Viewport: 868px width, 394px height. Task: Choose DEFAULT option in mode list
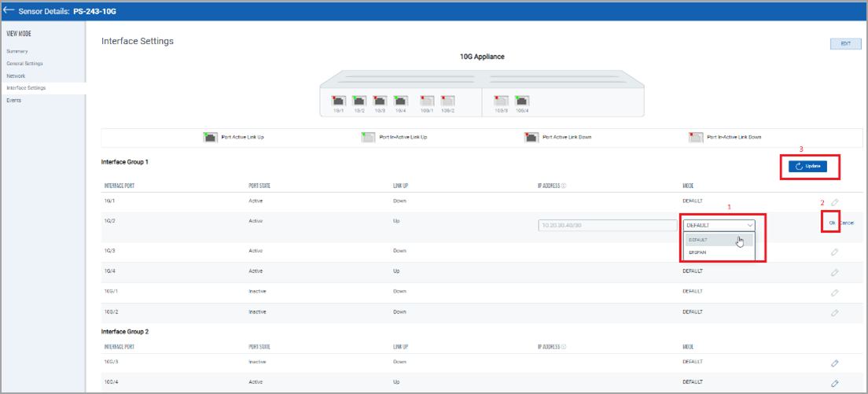point(697,240)
